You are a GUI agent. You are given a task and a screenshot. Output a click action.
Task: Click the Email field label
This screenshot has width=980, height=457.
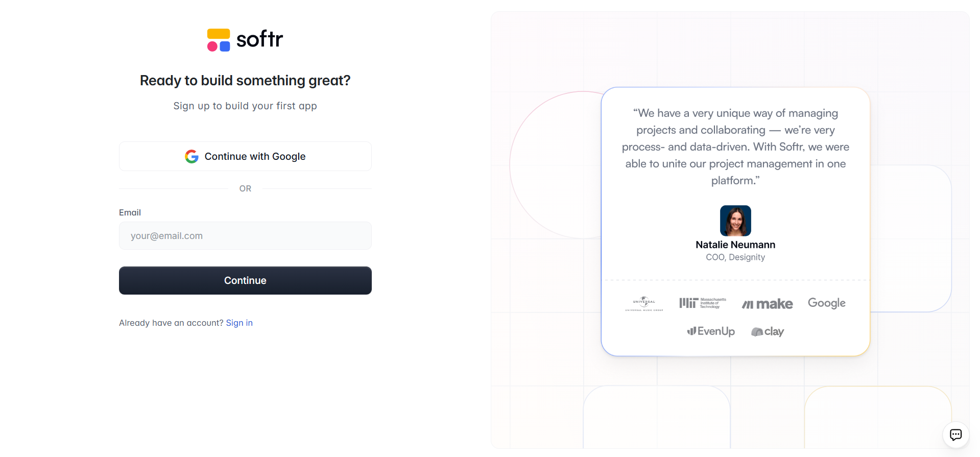[130, 212]
